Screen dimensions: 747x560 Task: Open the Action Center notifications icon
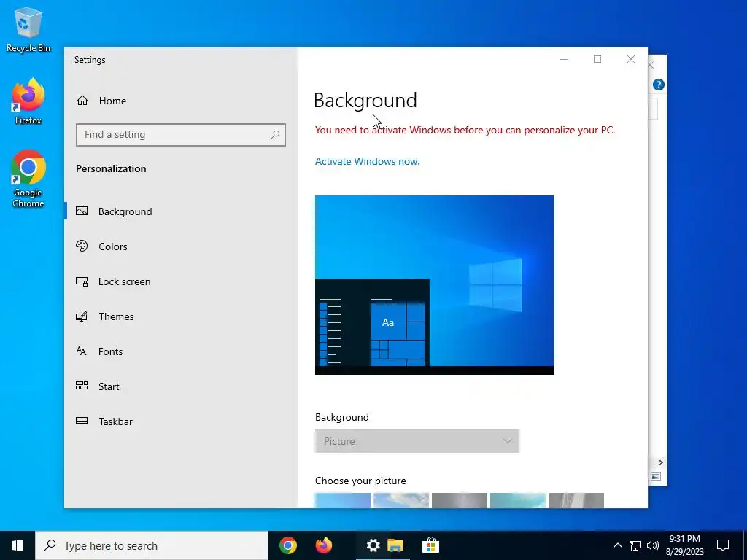[723, 545]
